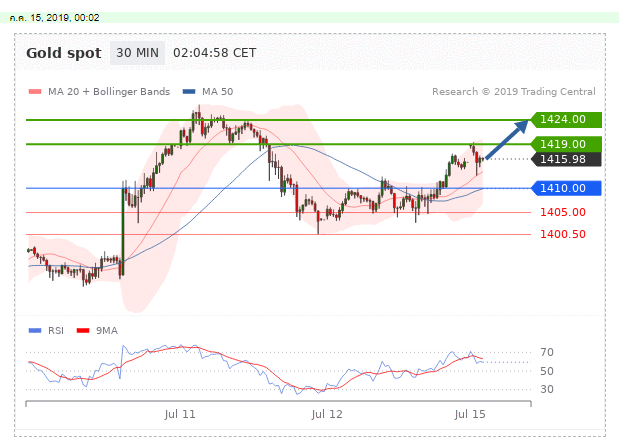Image resolution: width=619 pixels, height=444 pixels.
Task: Click the RSI blue legend swatch
Action: click(35, 330)
